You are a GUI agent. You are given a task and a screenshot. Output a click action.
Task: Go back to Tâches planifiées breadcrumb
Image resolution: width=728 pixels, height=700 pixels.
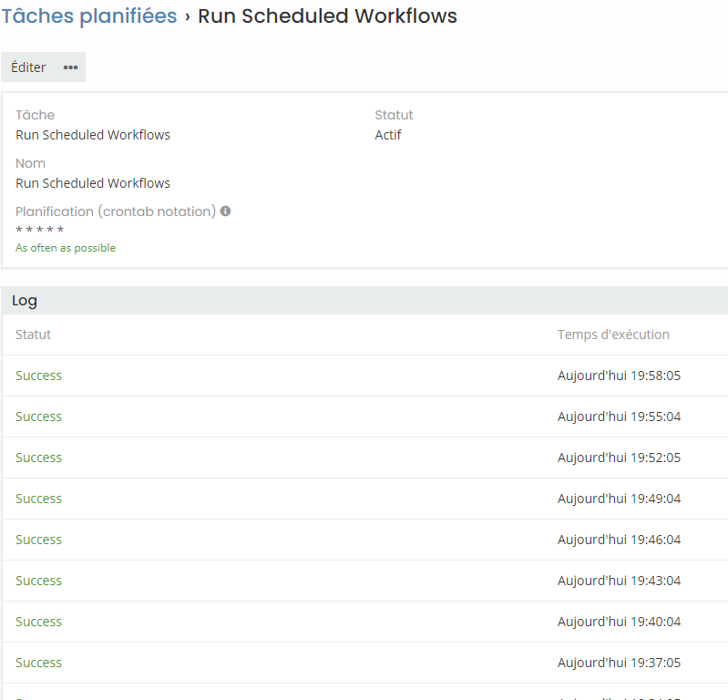[x=89, y=16]
